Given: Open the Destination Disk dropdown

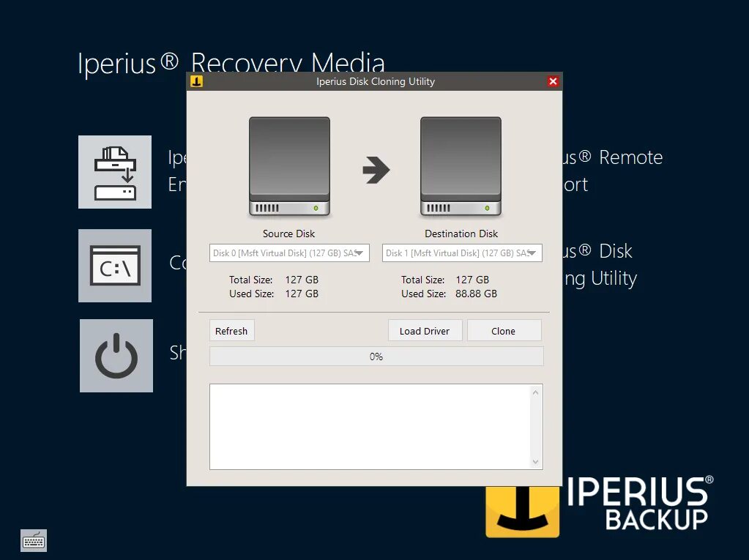Looking at the screenshot, I should tap(462, 253).
